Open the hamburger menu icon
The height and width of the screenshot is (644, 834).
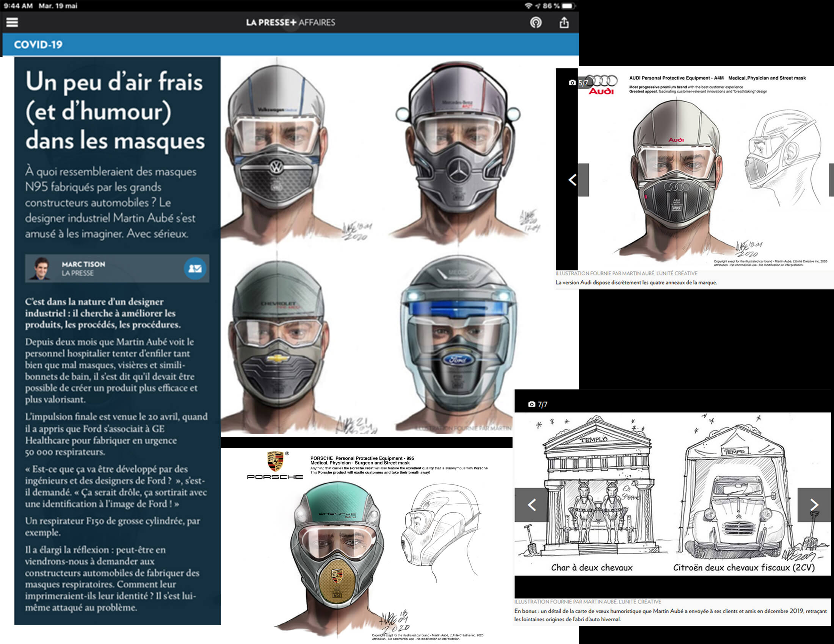[x=12, y=22]
